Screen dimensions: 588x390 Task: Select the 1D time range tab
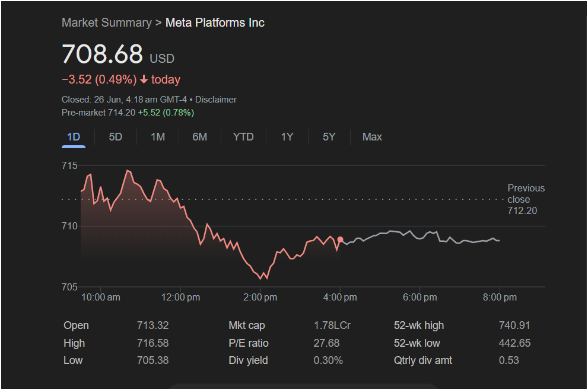point(74,137)
